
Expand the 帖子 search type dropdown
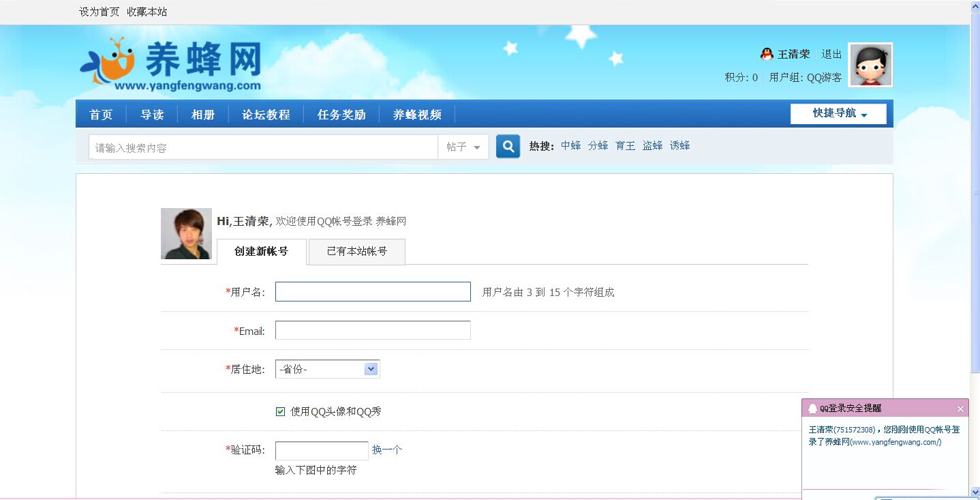[463, 147]
